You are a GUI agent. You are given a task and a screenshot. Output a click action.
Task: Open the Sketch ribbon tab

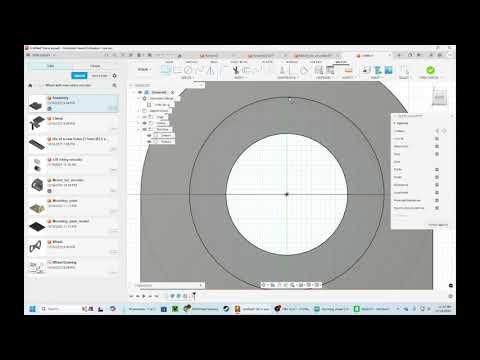click(341, 62)
